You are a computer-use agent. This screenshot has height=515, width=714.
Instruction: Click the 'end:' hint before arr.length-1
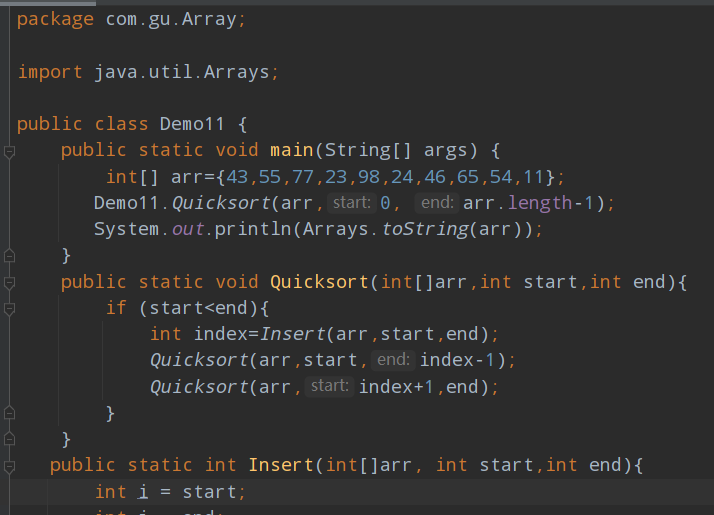click(437, 203)
